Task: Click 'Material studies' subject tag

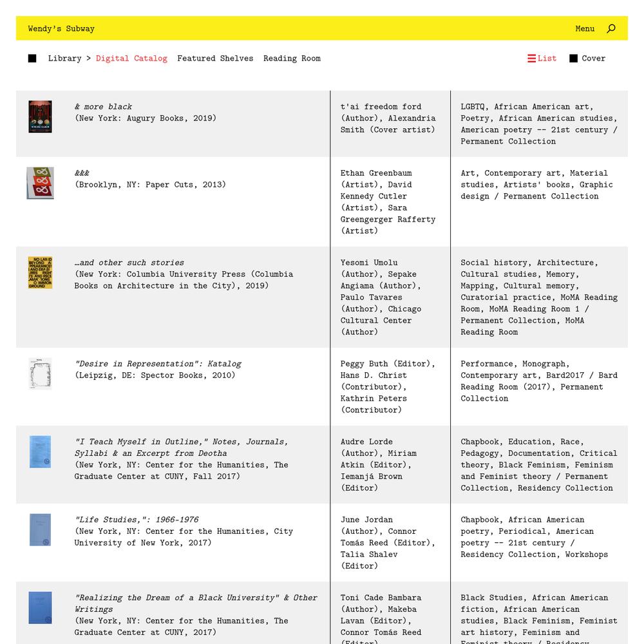Action: [x=536, y=178]
